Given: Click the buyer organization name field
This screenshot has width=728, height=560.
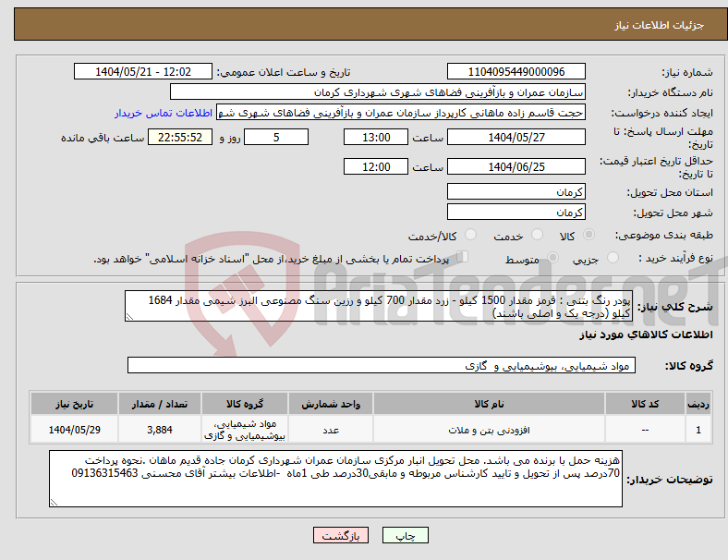Looking at the screenshot, I should [x=378, y=91].
